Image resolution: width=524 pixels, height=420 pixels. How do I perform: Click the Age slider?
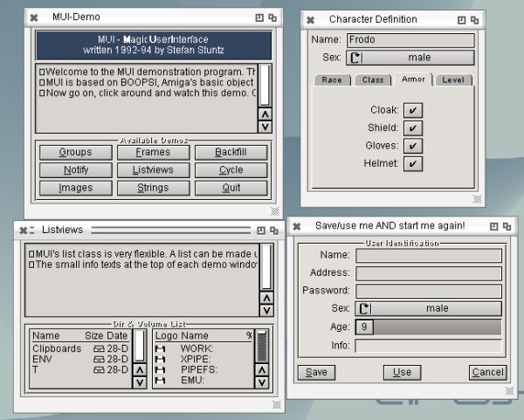(x=428, y=327)
